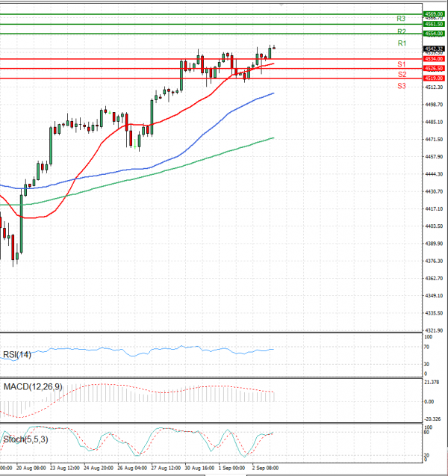448x476 pixels.
Task: Click the 4362.70 price axis value
Action: [434, 279]
